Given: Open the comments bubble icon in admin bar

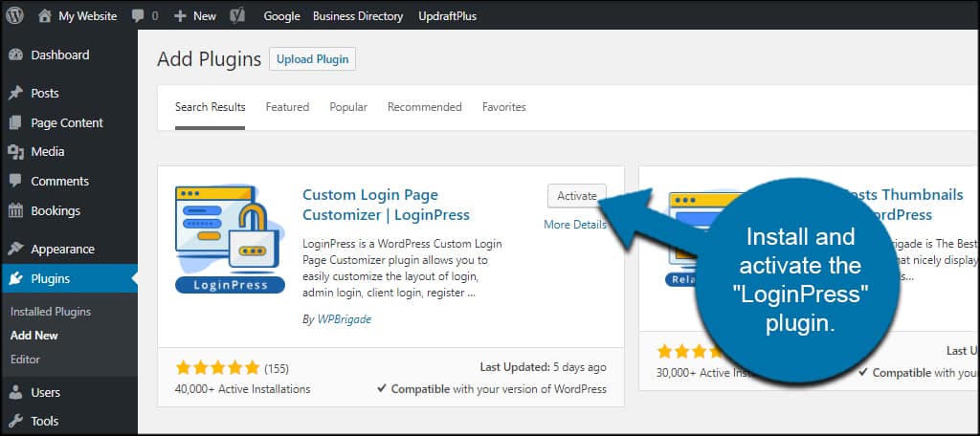Looking at the screenshot, I should pyautogui.click(x=138, y=16).
